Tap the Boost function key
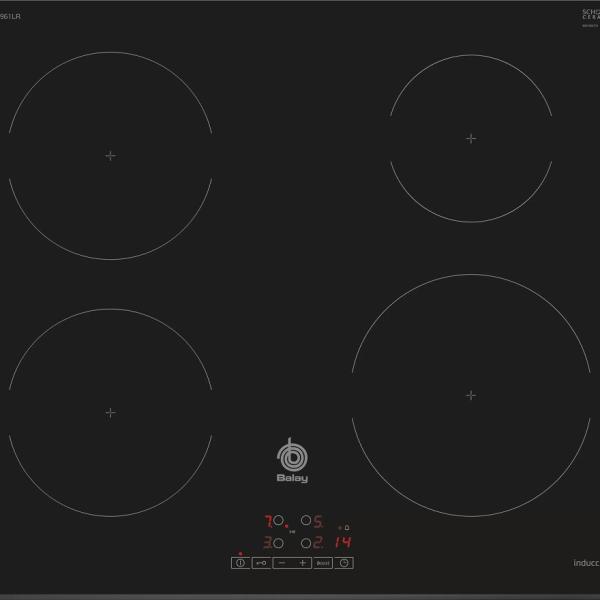 click(323, 563)
